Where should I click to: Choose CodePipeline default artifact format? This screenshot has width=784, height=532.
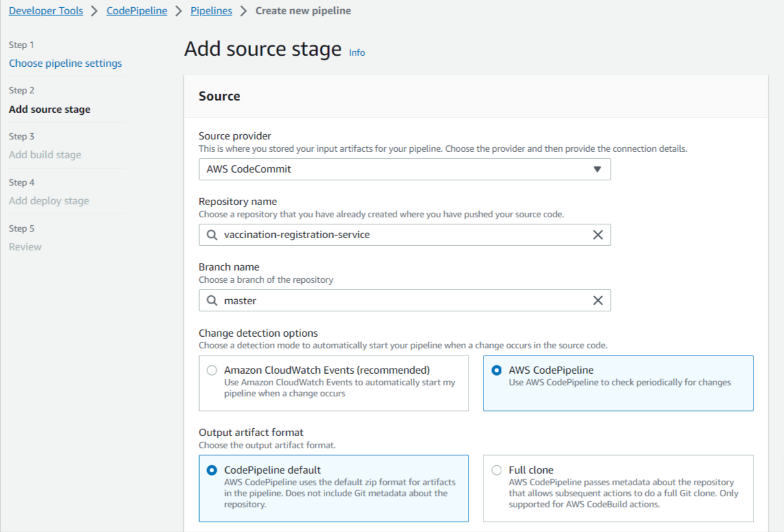[x=212, y=470]
